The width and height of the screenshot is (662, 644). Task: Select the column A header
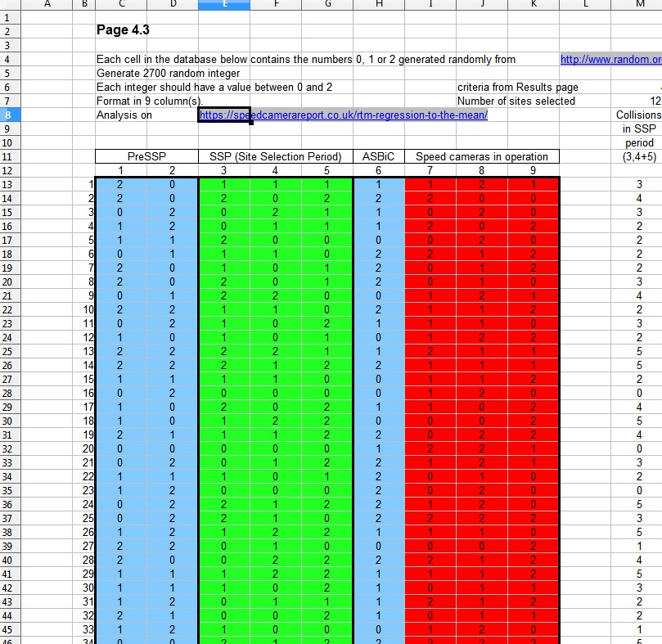pyautogui.click(x=46, y=4)
